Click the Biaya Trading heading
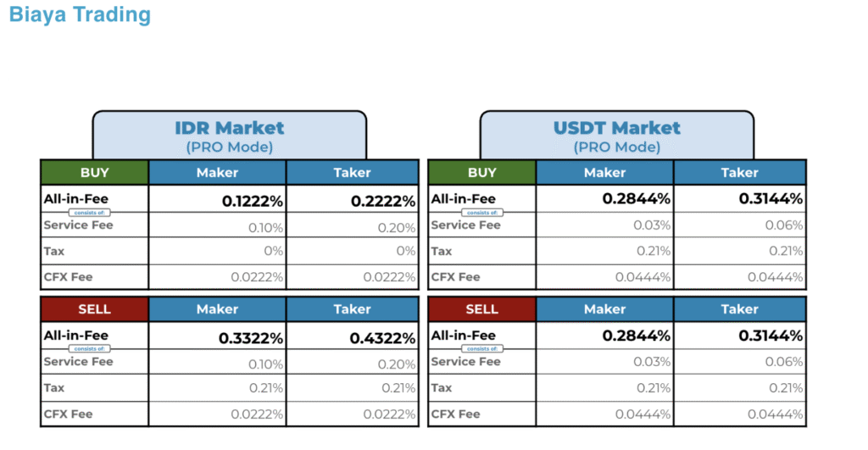Image resolution: width=868 pixels, height=450 pixels. [80, 14]
